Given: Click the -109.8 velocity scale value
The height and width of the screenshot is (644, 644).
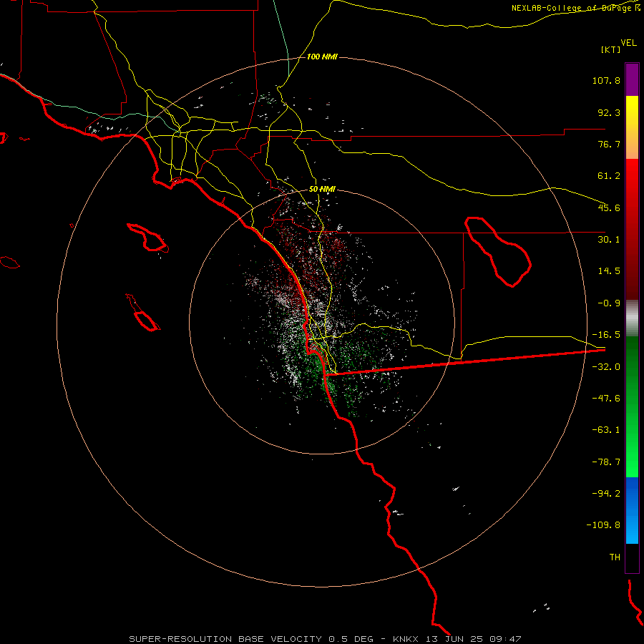Looking at the screenshot, I should pyautogui.click(x=603, y=525).
